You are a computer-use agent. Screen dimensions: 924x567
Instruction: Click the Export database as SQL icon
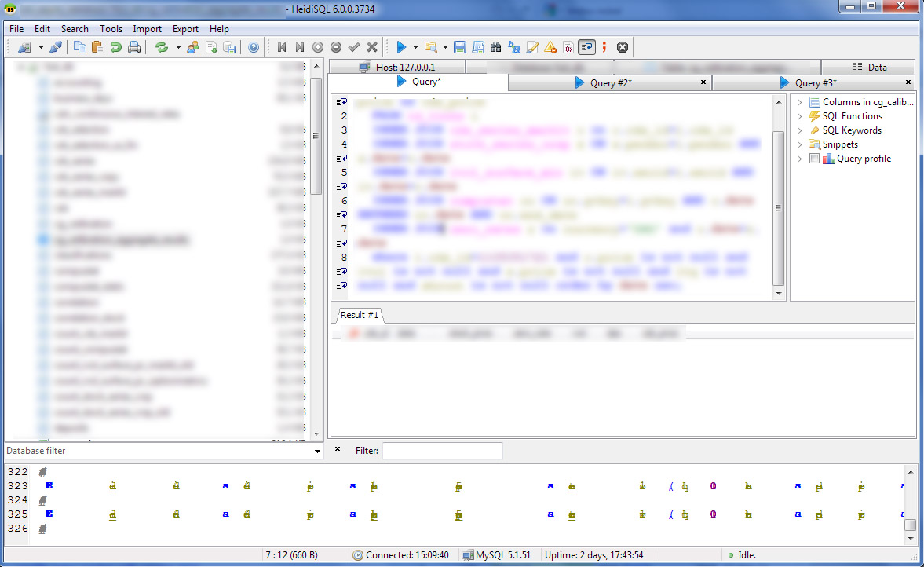[x=229, y=47]
